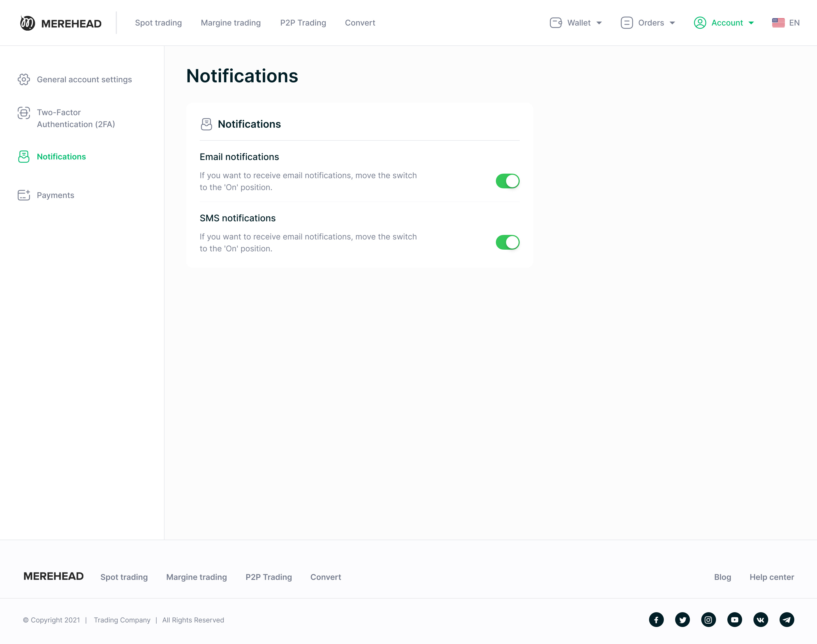Open the Blog link in footer

[722, 577]
